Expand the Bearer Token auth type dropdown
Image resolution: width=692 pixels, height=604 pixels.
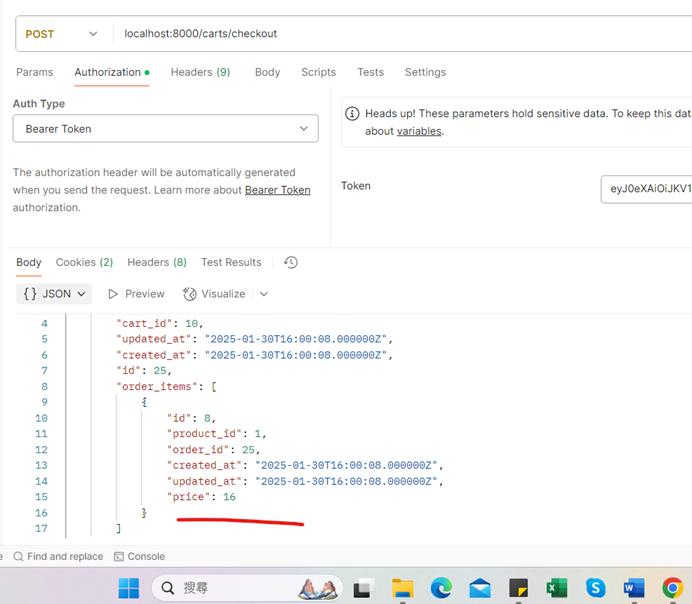pyautogui.click(x=165, y=129)
